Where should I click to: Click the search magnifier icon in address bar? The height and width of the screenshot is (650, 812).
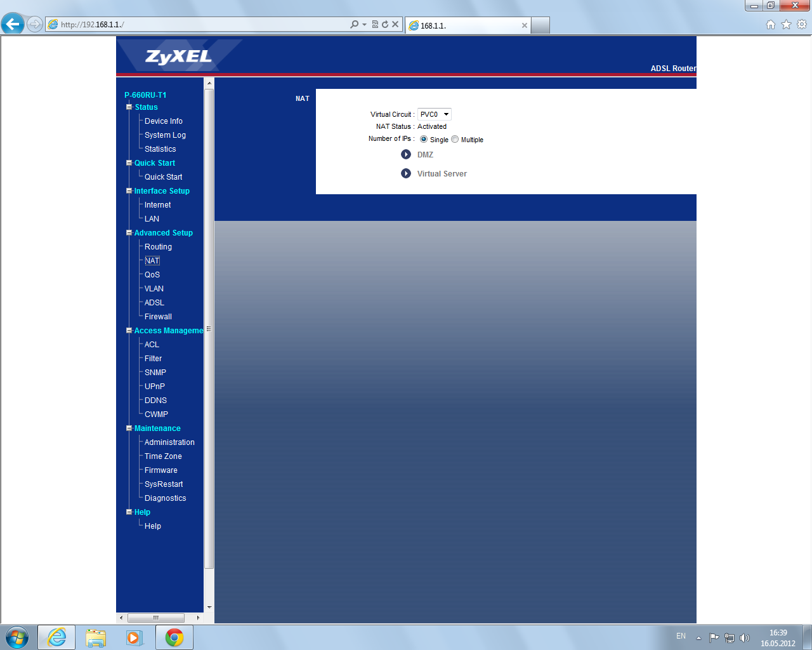tap(354, 24)
